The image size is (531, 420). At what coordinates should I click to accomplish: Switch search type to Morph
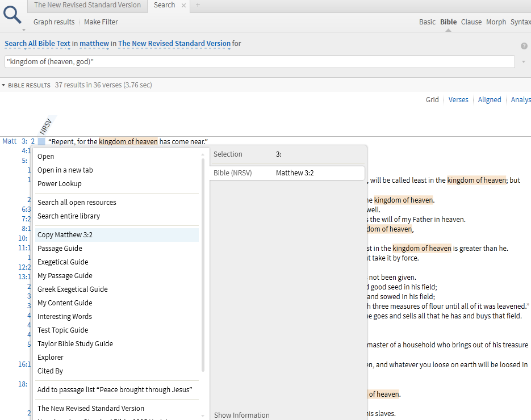(x=496, y=22)
